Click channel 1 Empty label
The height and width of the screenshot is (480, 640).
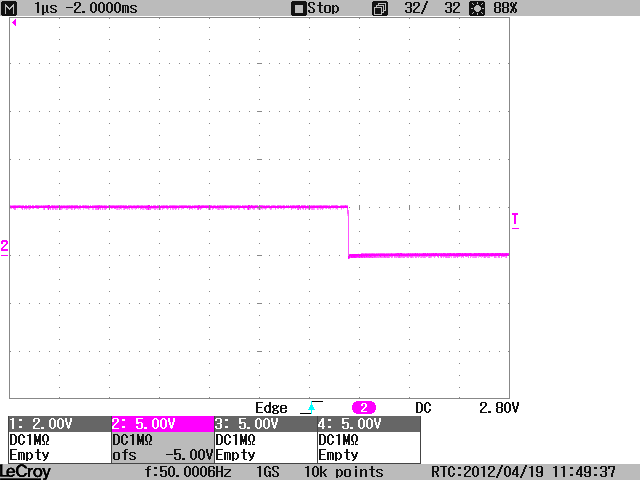click(29, 455)
